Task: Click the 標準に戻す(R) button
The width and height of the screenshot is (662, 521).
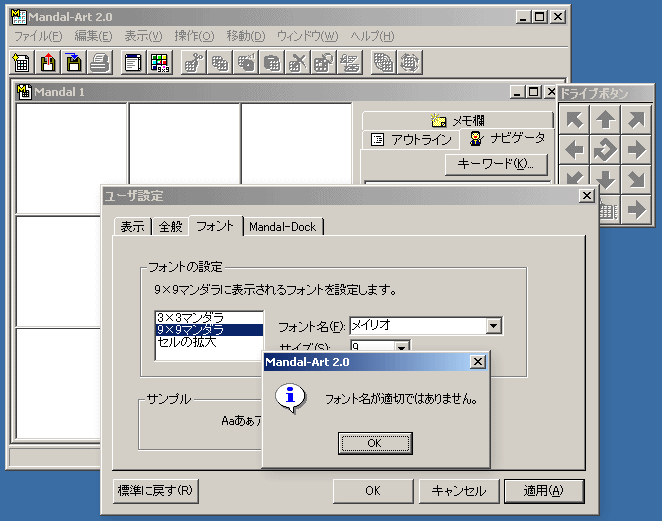Action: [155, 491]
